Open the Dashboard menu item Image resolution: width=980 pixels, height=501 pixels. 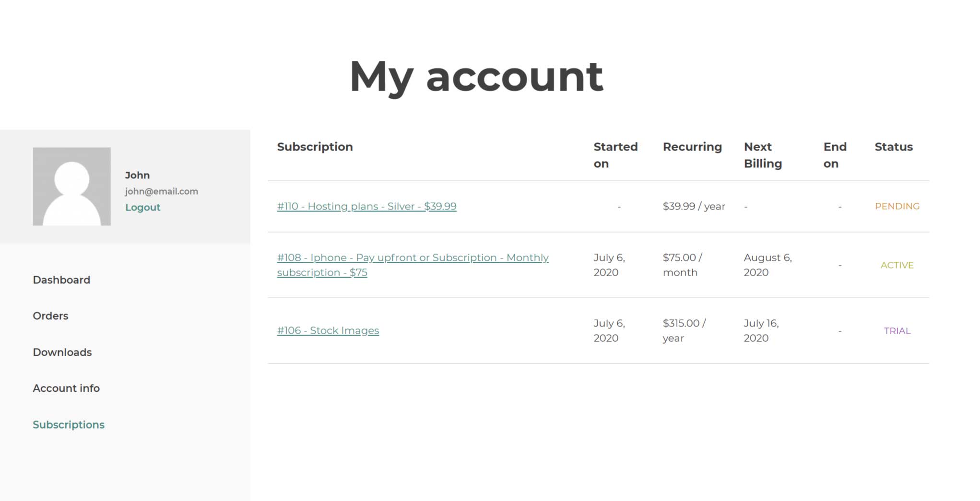[61, 280]
